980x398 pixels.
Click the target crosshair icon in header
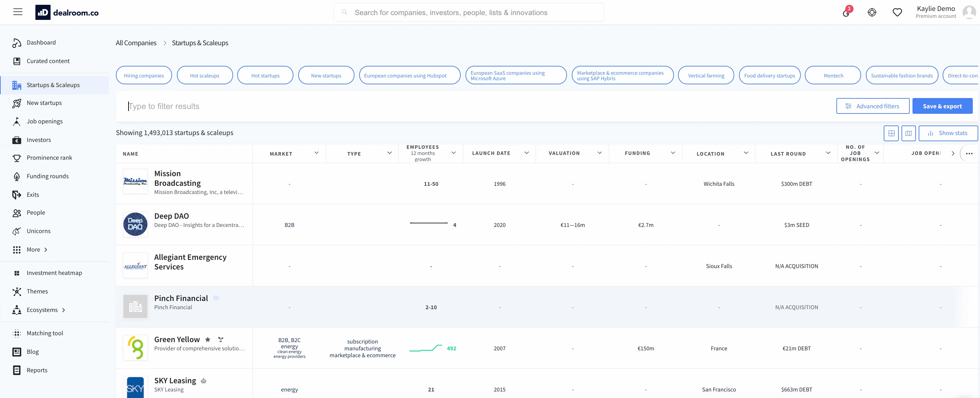pos(872,13)
